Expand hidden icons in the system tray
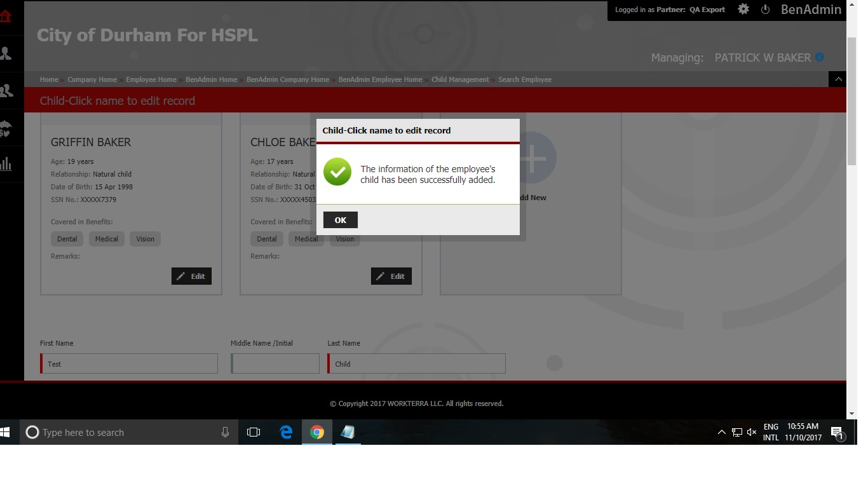 click(721, 432)
